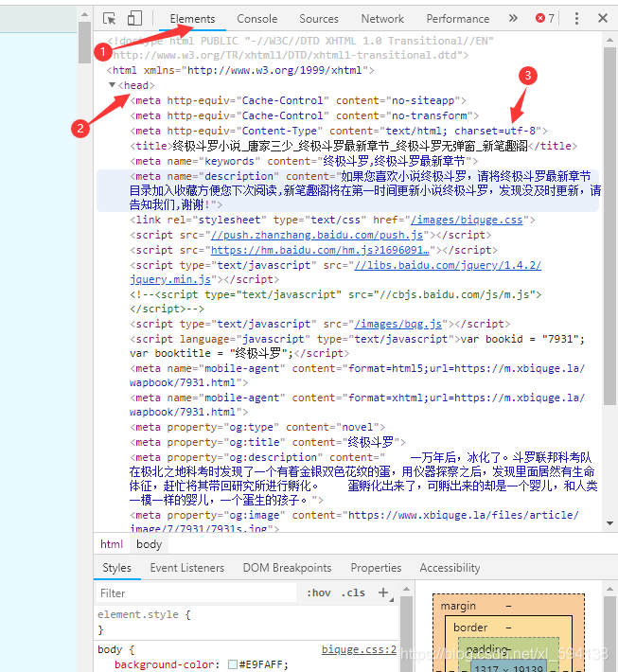The height and width of the screenshot is (672, 618).
Task: Toggle the device toolbar icon
Action: pos(134,18)
